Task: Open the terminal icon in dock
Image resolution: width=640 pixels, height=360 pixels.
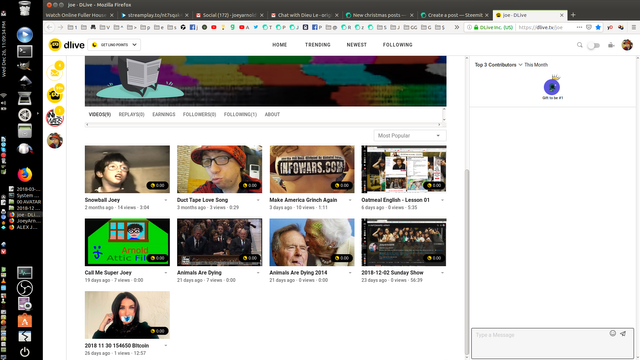Action: coord(24,51)
